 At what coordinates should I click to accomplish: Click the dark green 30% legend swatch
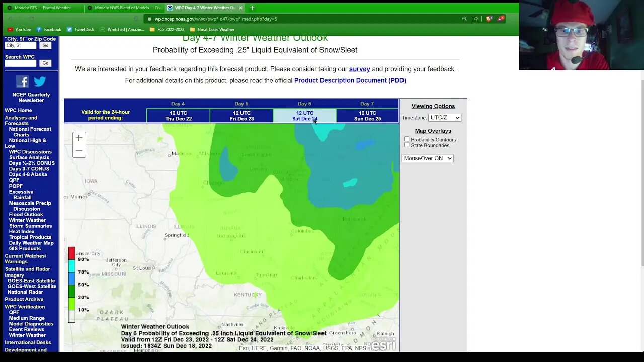coord(72,291)
